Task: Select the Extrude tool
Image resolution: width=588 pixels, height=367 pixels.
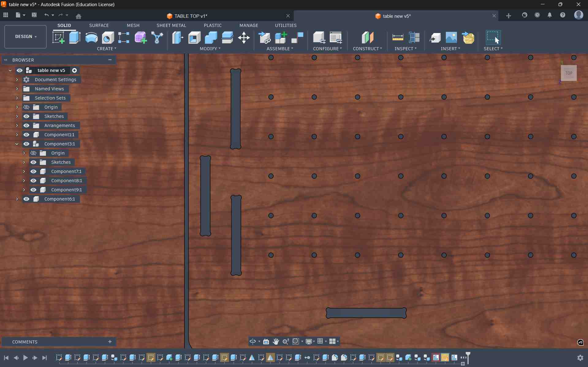Action: (x=75, y=38)
